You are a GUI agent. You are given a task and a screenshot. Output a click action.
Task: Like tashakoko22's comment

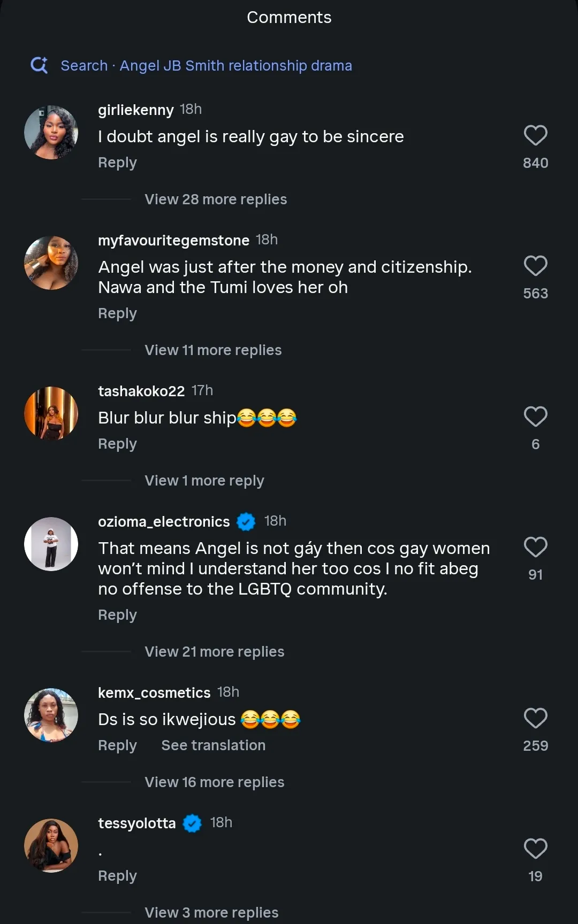point(535,417)
